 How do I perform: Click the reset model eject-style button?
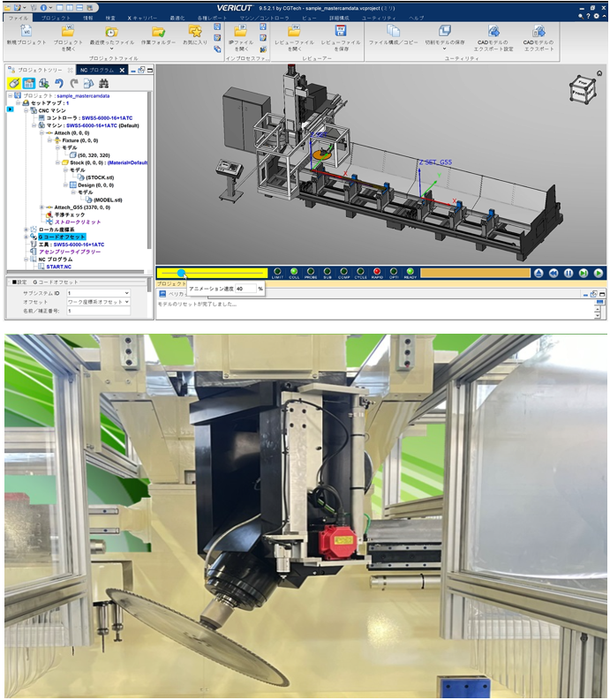coord(538,274)
